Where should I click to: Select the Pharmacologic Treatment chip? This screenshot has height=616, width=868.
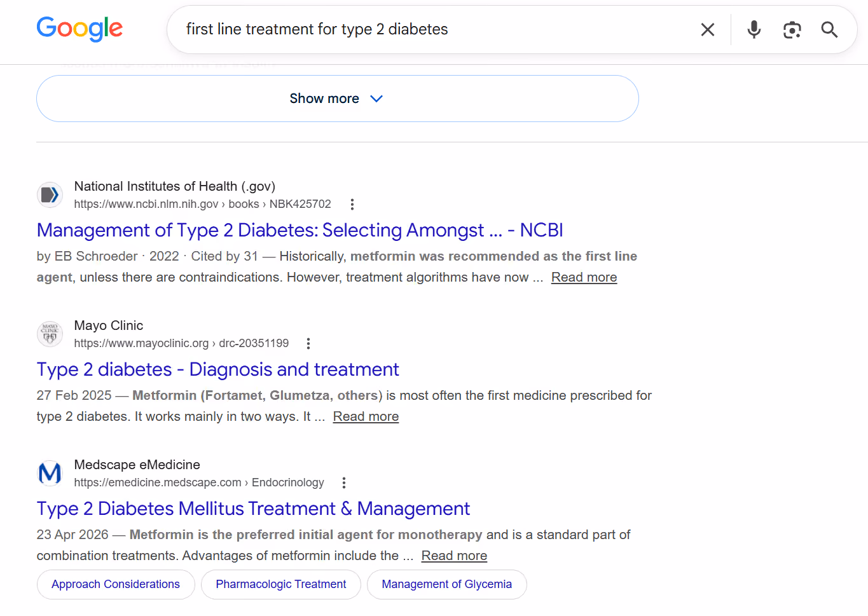coord(281,584)
